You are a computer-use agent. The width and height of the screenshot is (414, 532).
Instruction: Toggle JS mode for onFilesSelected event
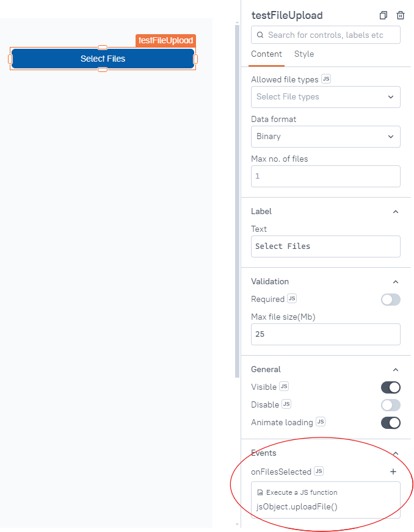[x=319, y=472]
